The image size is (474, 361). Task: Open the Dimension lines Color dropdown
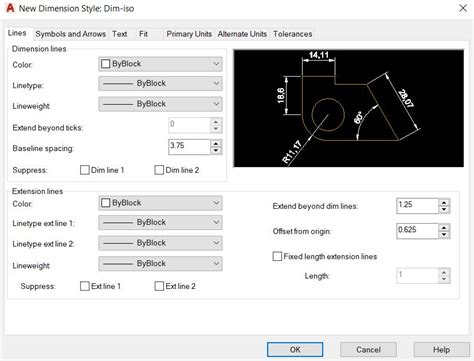(160, 64)
